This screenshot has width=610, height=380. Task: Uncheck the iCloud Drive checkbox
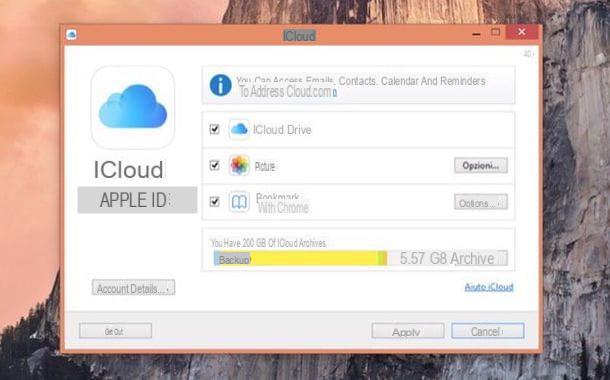tap(214, 129)
